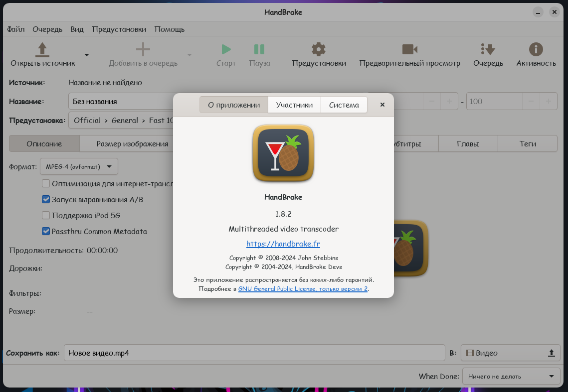Viewport: 568px width, 392px height.
Task: Increase the end value 100 with plus
Action: click(x=549, y=101)
